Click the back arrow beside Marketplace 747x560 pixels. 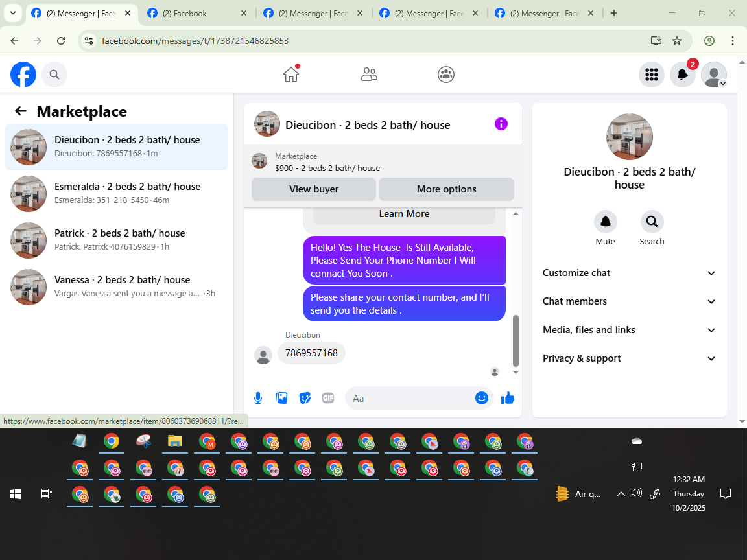coord(21,111)
